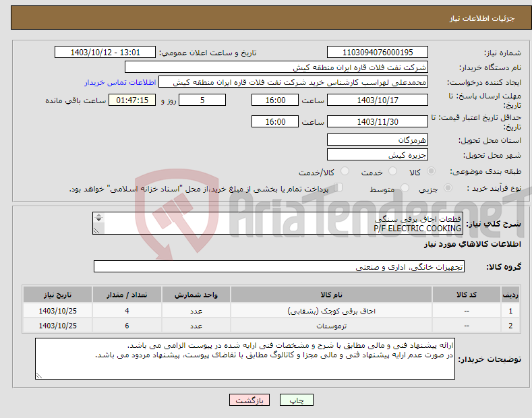532x418 pixels.
Task: Click the response deadline date 1403/10/17
Action: click(x=378, y=100)
